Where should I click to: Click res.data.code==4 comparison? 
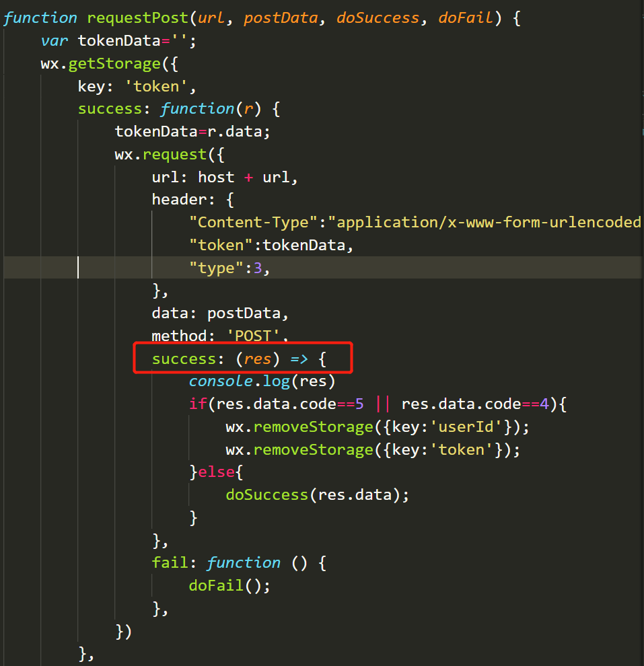point(475,404)
